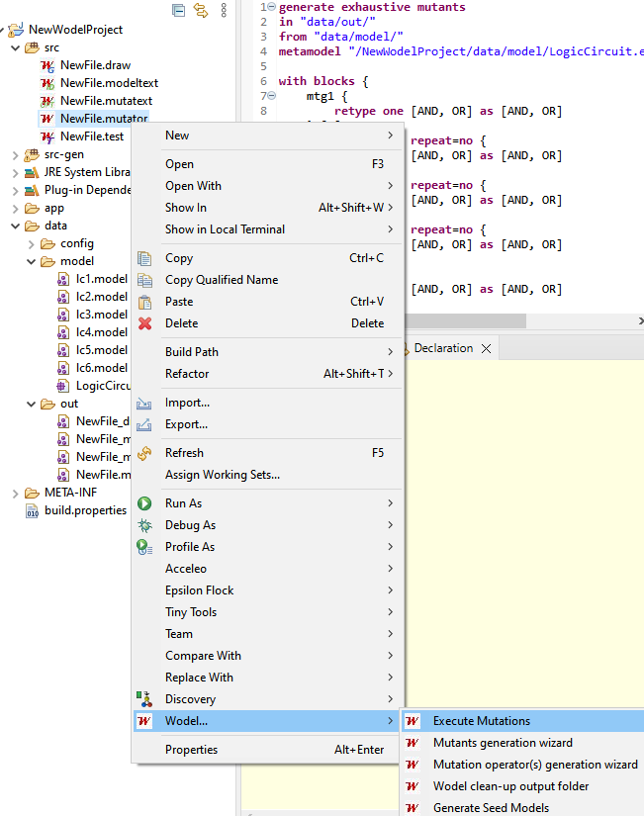Collapse the src folder

(x=16, y=47)
